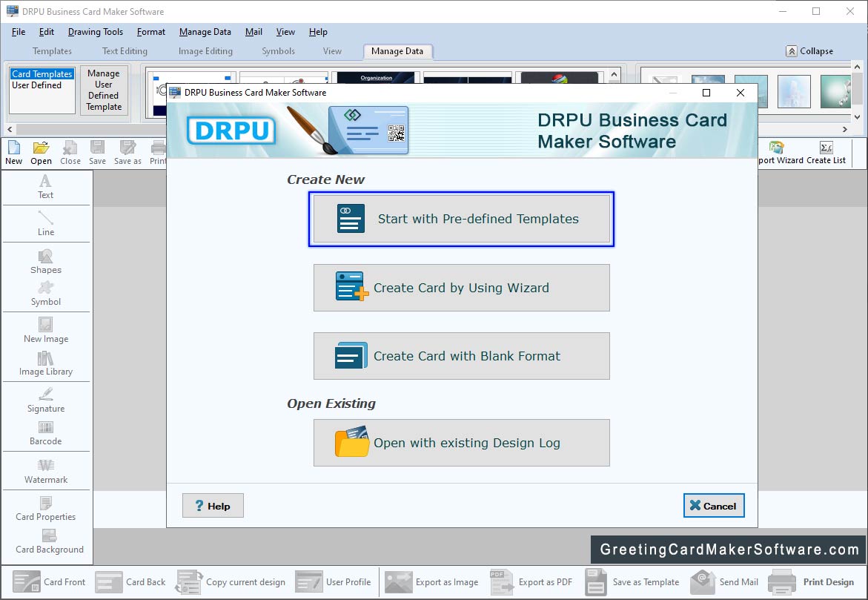Choose the Shapes tool

[x=45, y=262]
